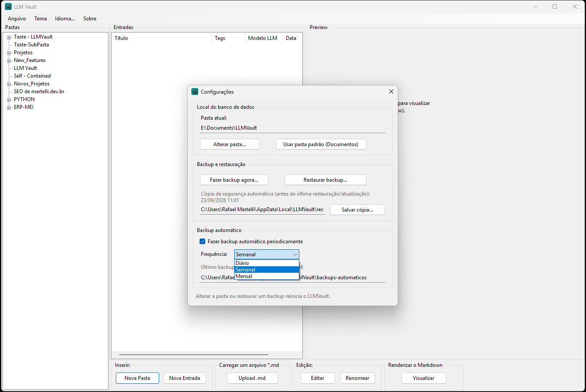
Task: Choose Mensal in frequency list
Action: pos(267,276)
